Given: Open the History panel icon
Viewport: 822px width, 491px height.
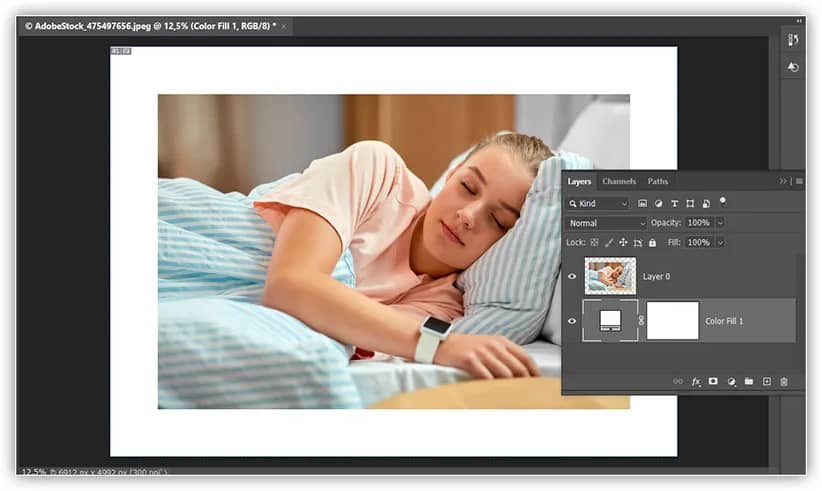Looking at the screenshot, I should [x=793, y=67].
